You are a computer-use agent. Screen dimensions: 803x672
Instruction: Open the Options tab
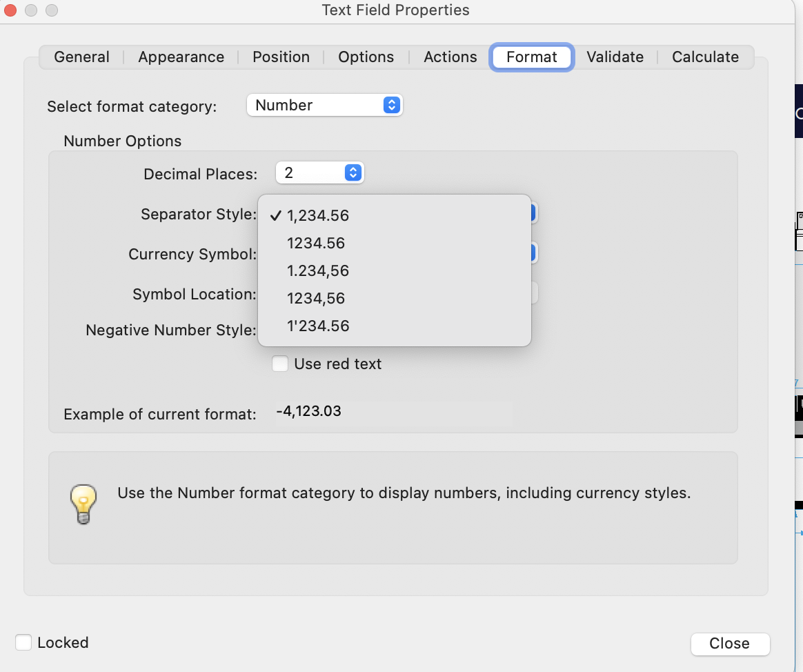pyautogui.click(x=366, y=57)
